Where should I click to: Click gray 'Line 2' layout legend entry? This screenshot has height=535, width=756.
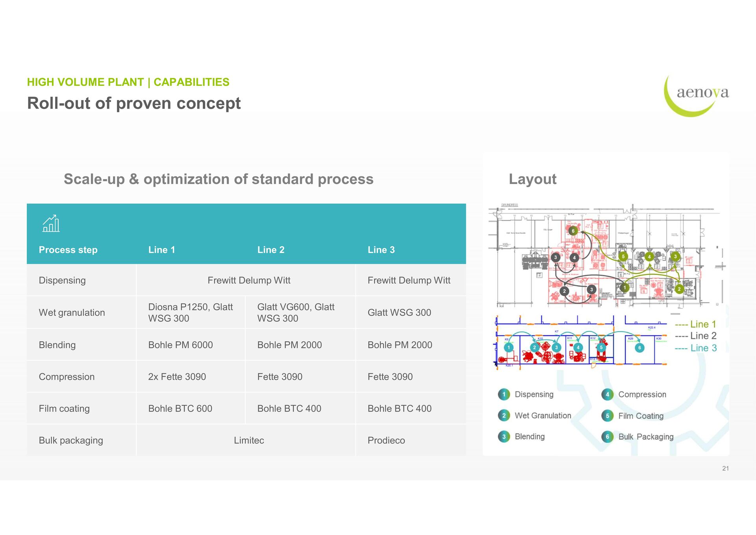click(x=695, y=336)
